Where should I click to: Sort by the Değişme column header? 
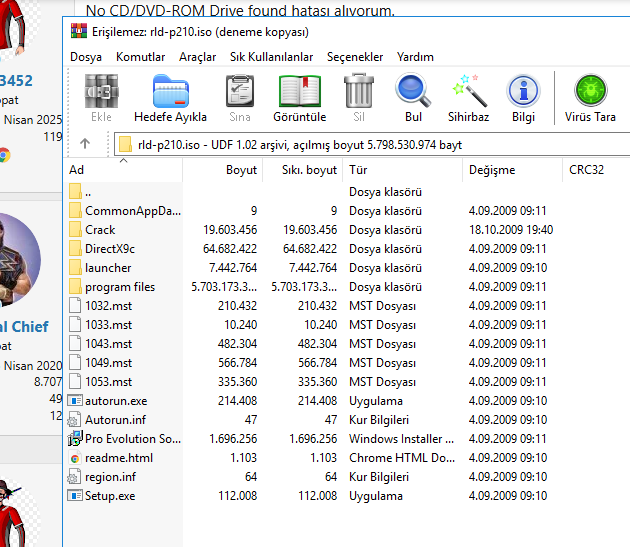[x=513, y=170]
